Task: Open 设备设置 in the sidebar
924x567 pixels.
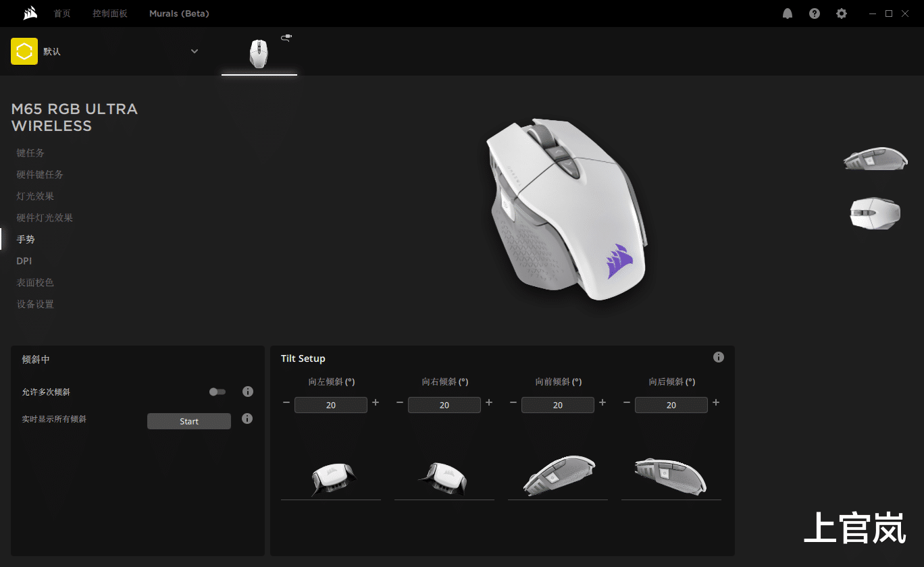Action: pos(35,304)
